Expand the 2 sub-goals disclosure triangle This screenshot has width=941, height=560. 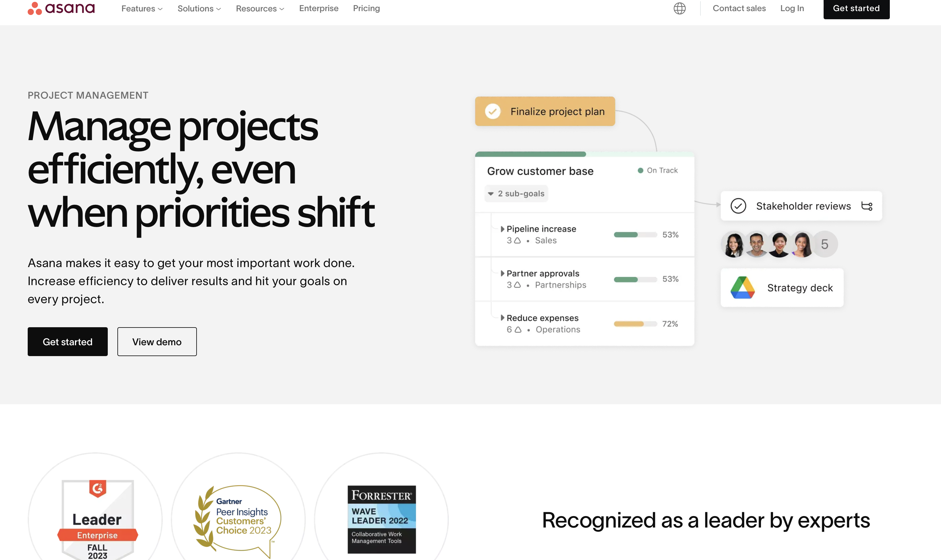491,193
